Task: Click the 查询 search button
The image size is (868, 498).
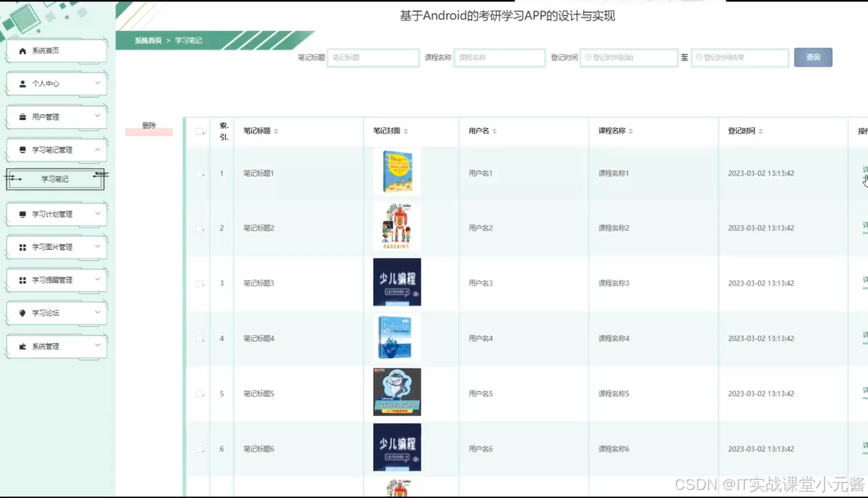Action: [813, 57]
